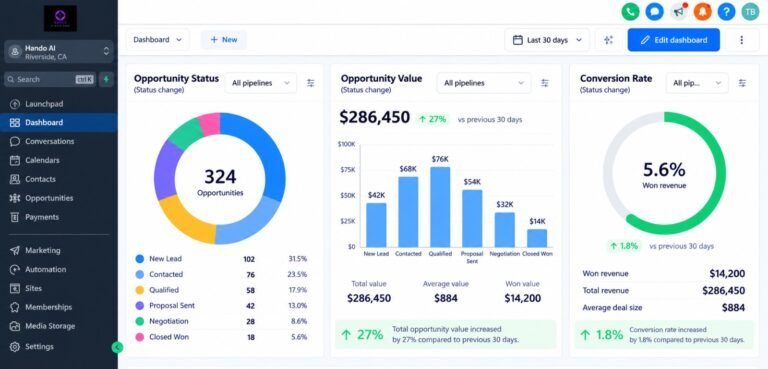Open the three-dot more options menu
The width and height of the screenshot is (768, 369).
point(741,40)
